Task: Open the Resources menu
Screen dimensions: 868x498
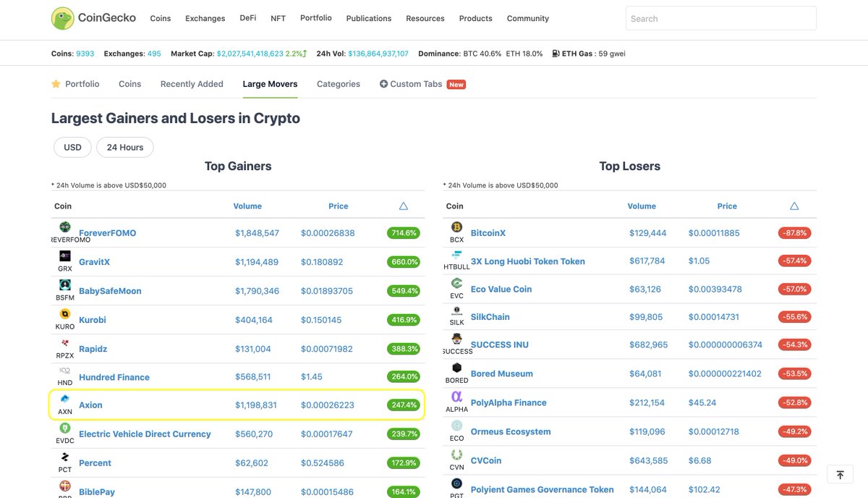Action: click(x=425, y=18)
